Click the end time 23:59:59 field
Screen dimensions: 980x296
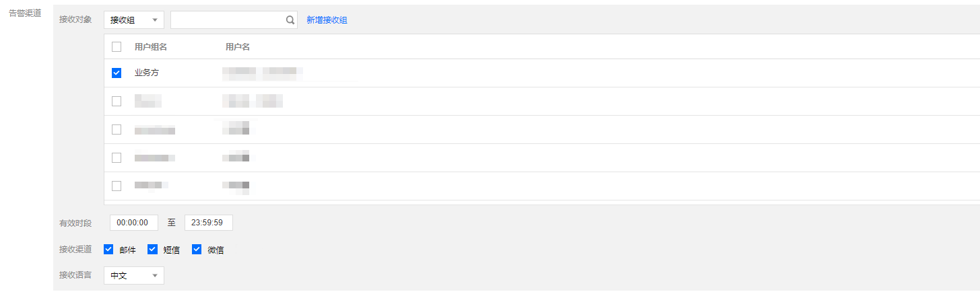[209, 223]
